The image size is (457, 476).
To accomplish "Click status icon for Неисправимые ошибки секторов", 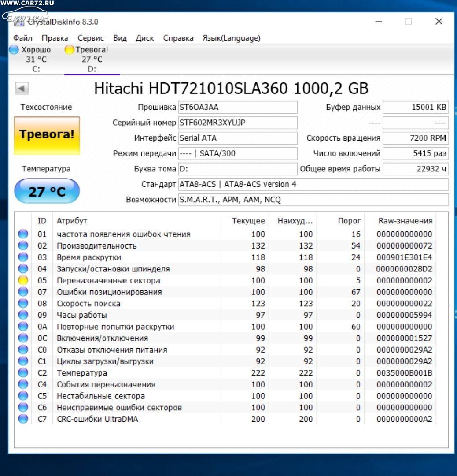I will [23, 407].
